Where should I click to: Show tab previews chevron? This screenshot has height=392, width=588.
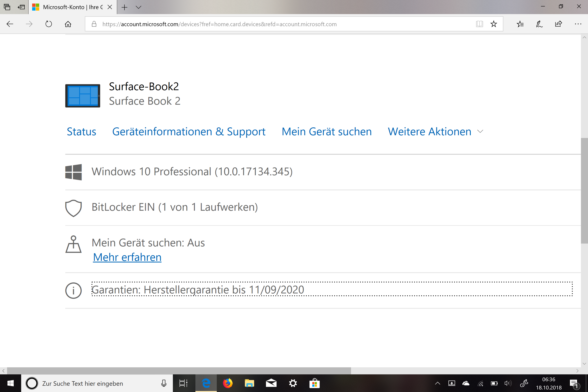pyautogui.click(x=138, y=7)
